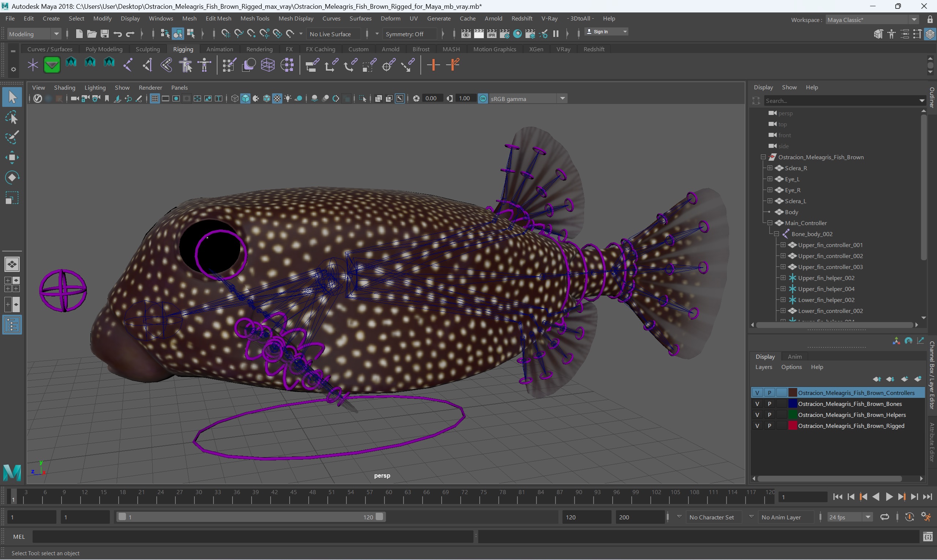Select the Lasso Select tool
The image size is (937, 560).
pos(12,118)
